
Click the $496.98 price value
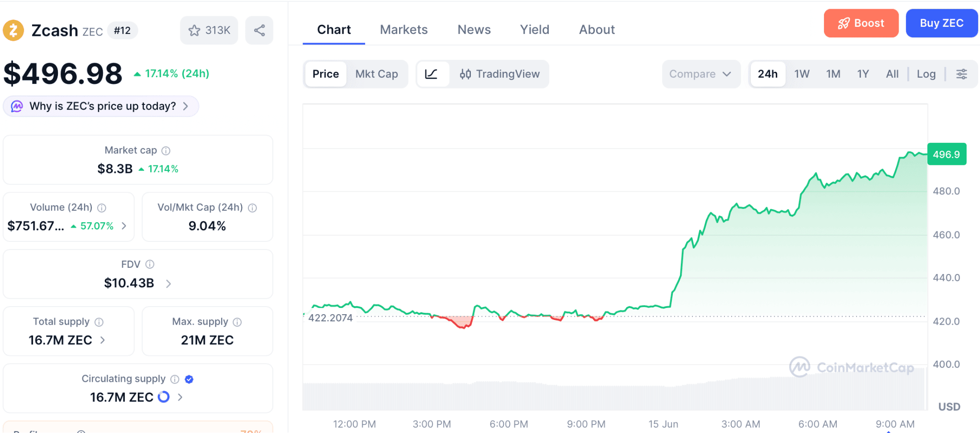63,74
